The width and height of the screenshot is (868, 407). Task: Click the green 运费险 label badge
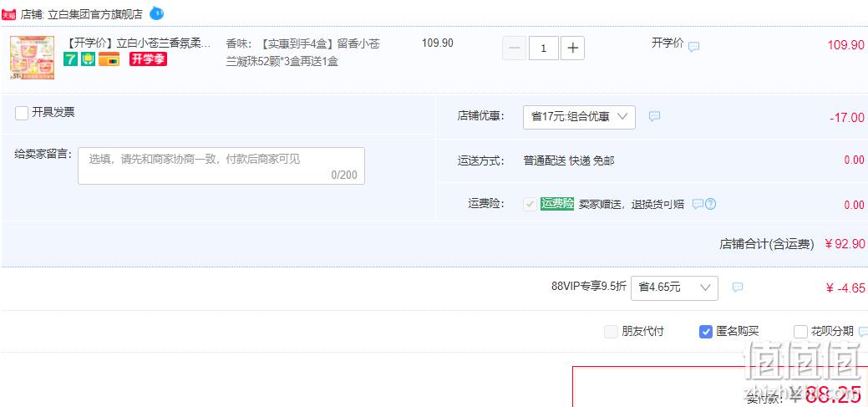click(557, 204)
